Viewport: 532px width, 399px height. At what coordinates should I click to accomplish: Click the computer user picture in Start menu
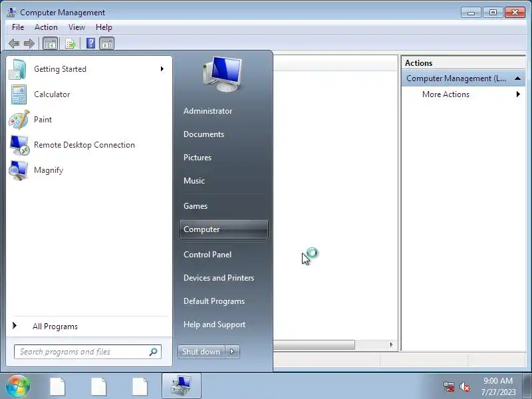click(223, 74)
